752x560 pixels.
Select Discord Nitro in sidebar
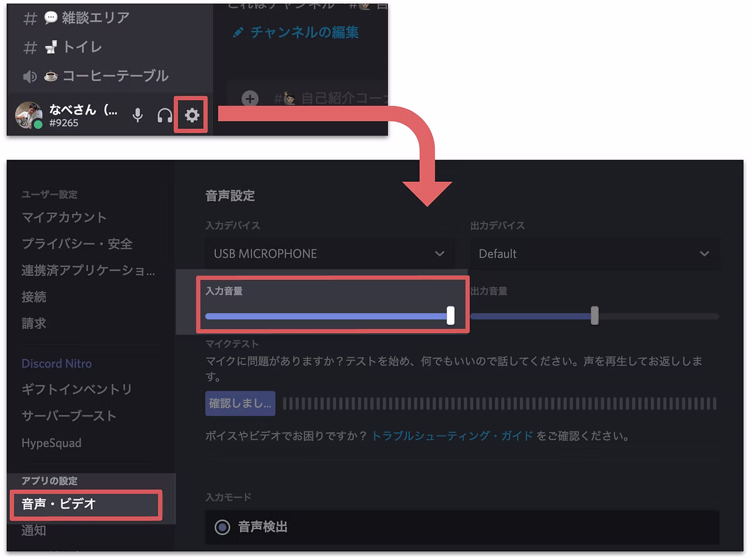[x=57, y=363]
